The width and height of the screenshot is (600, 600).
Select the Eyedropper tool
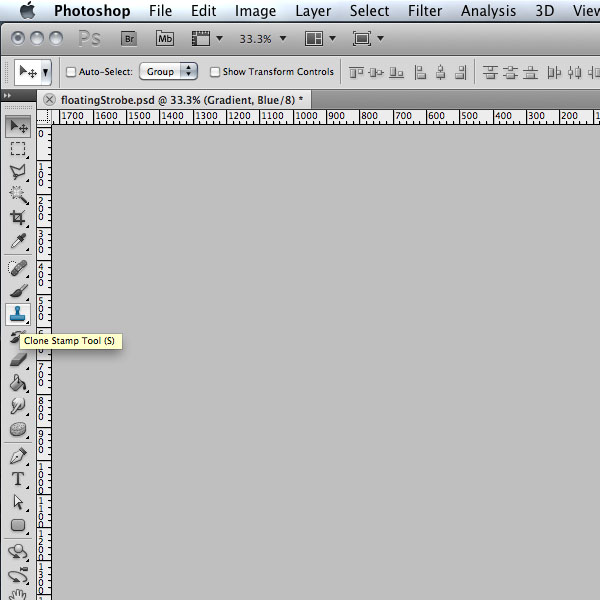tap(18, 241)
